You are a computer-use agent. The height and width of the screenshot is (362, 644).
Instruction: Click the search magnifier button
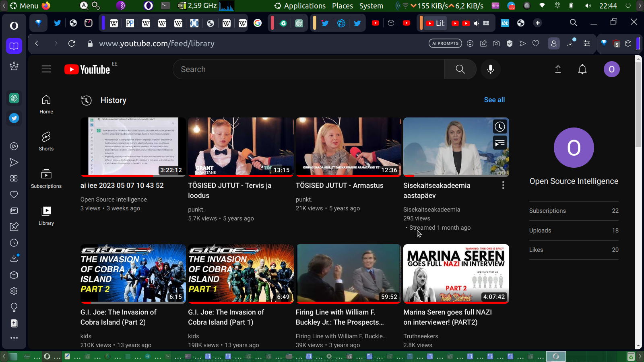point(460,69)
